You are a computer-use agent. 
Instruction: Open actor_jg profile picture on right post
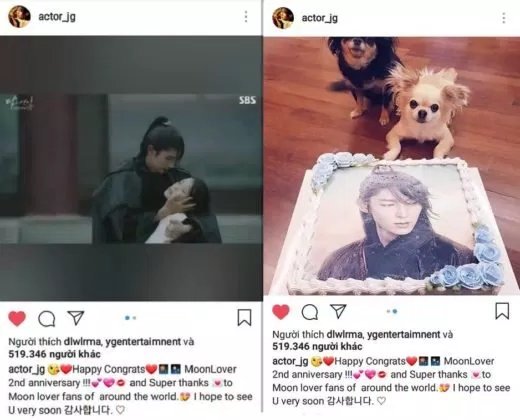click(x=283, y=18)
